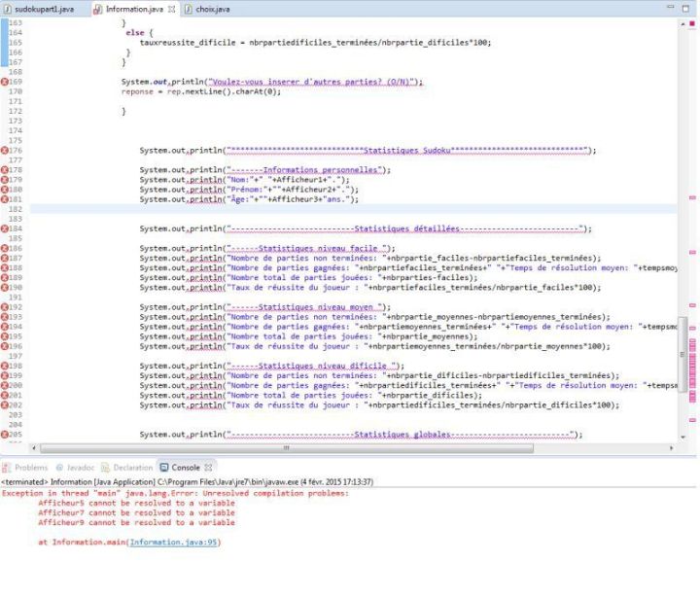The image size is (700, 597).
Task: Click error marker on line 169
Action: (x=5, y=83)
